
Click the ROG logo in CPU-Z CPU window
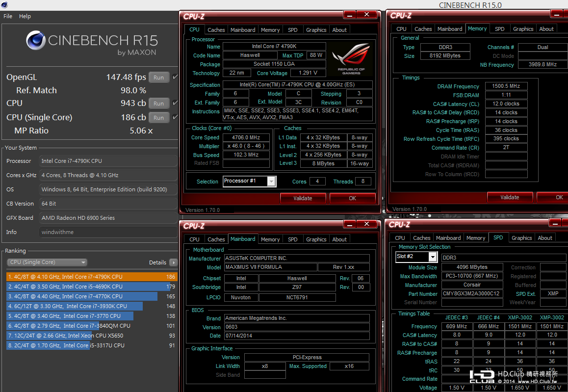pyautogui.click(x=351, y=59)
